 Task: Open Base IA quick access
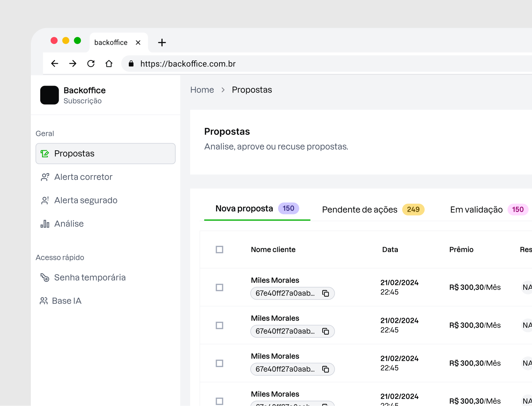tap(105, 301)
